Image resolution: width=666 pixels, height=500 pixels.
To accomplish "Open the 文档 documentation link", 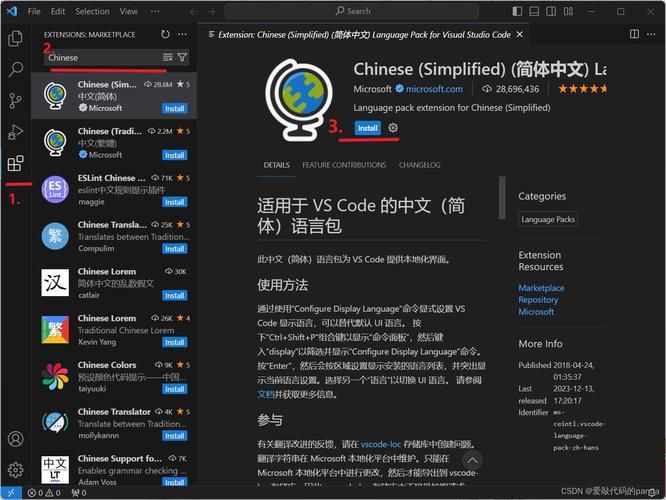I will pyautogui.click(x=265, y=394).
